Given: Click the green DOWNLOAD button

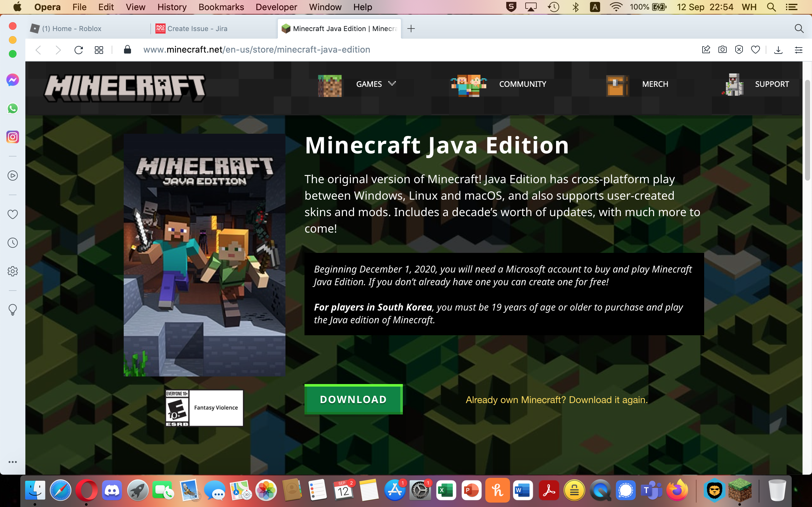Looking at the screenshot, I should tap(353, 399).
